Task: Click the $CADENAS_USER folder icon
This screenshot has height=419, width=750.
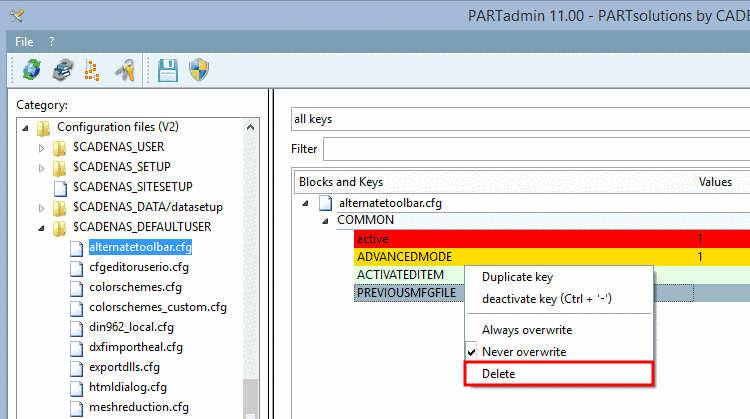Action: tap(59, 147)
